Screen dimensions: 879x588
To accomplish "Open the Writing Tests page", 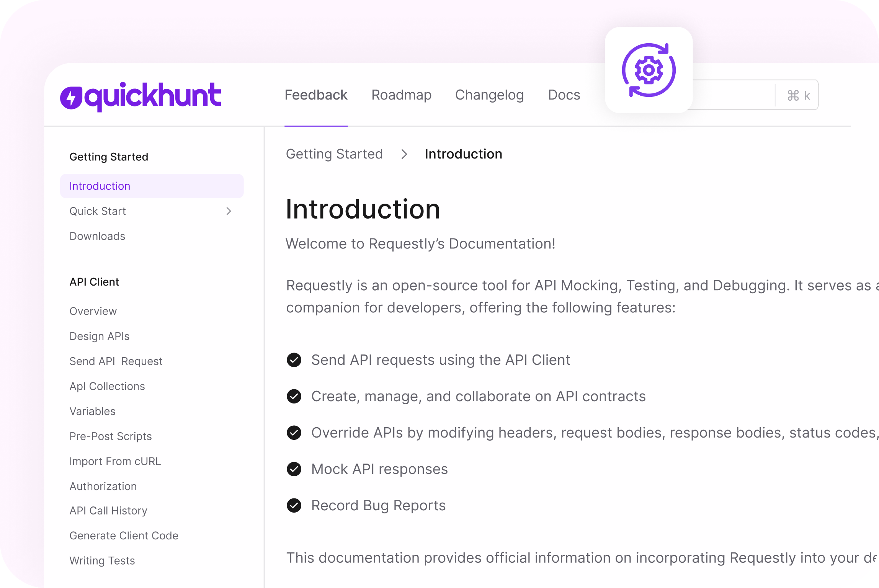I will [102, 560].
